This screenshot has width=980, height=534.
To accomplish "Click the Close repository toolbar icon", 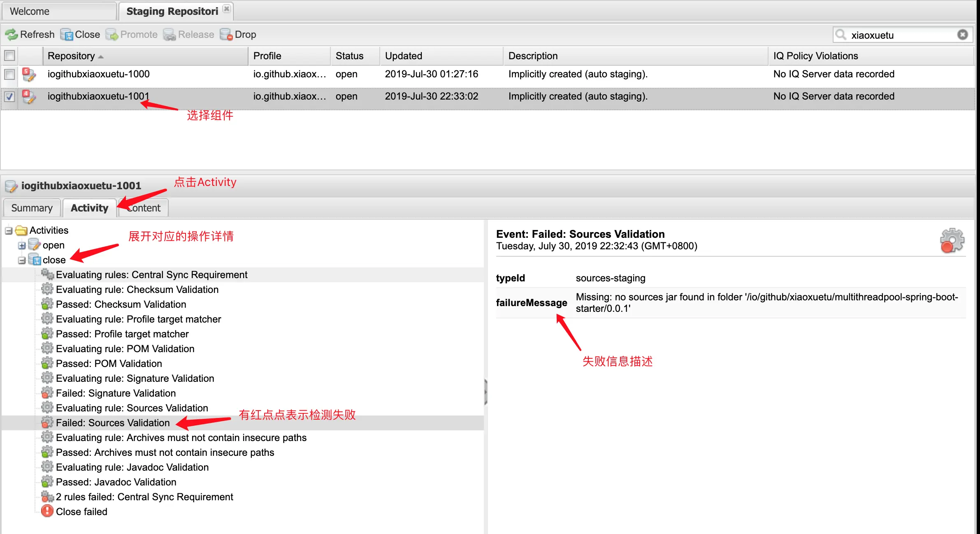I will [67, 35].
